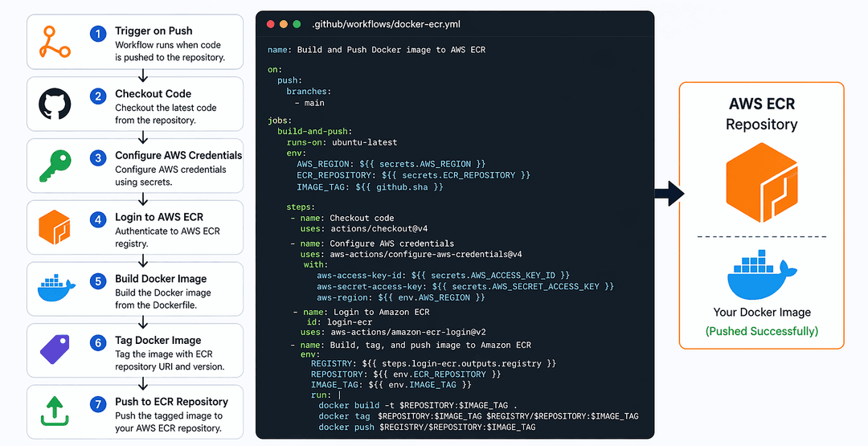Screen dimensions: 868x446
Task: Click the IMAGE_TAG github.sha line
Action: [371, 187]
